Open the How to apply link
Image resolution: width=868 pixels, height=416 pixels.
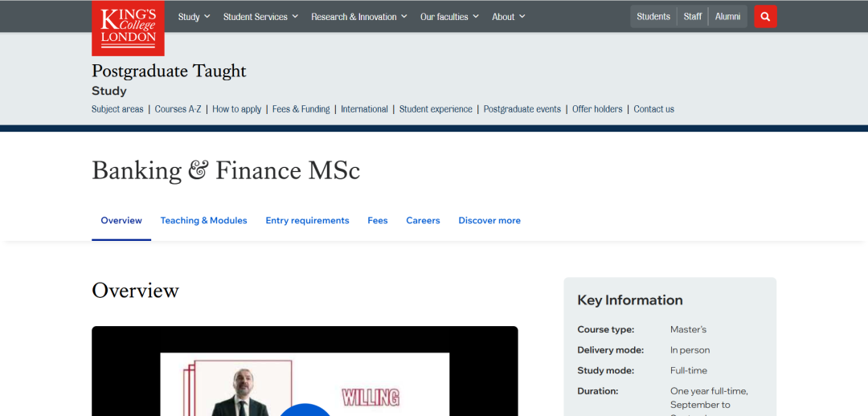point(236,109)
